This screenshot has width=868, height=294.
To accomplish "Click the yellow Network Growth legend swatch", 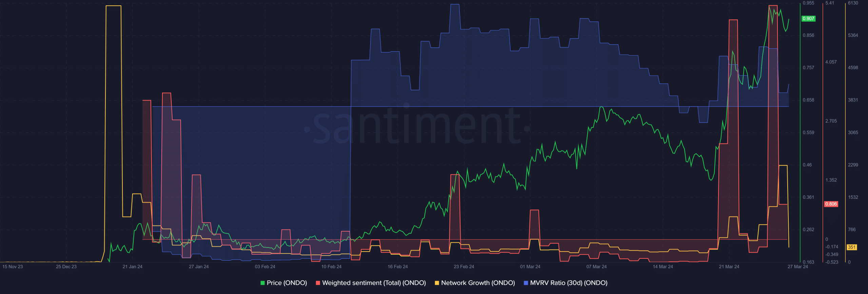I will tap(437, 283).
